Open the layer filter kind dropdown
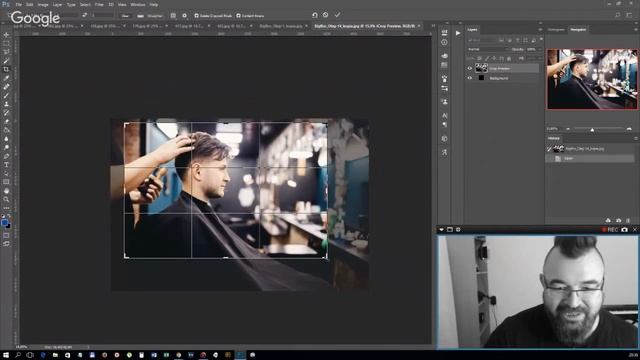Screen dimensions: 640x360 pos(482,40)
